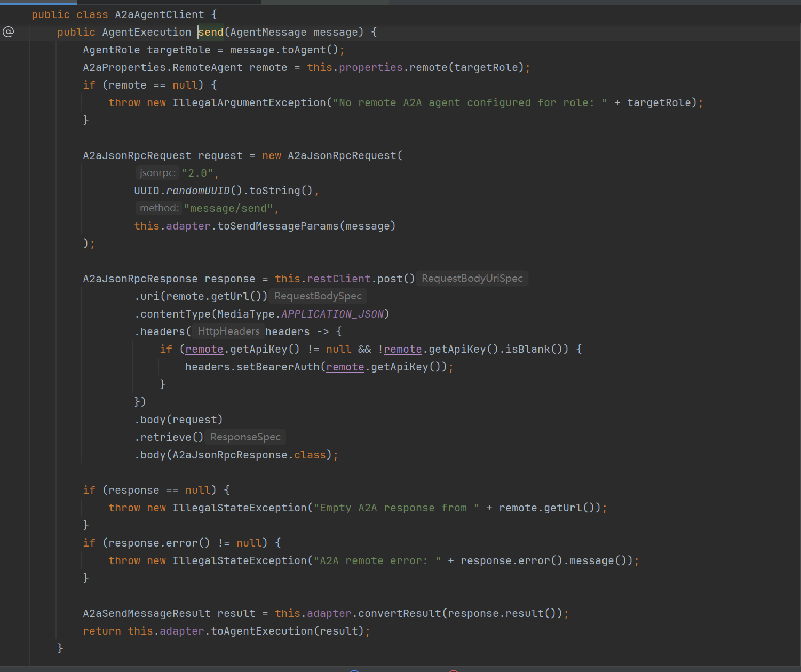Screen dimensions: 801x672
Task: Click the method: parameter inlay hint
Action: tap(159, 208)
